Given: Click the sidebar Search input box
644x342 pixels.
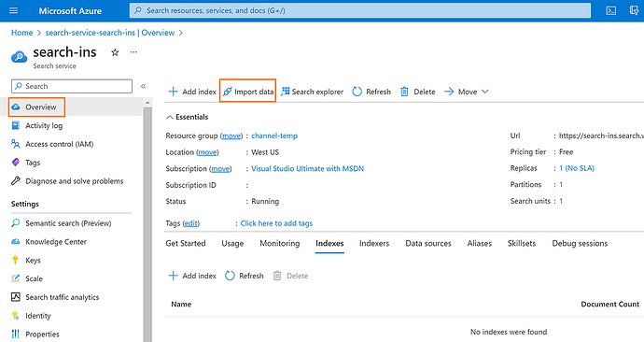Looking at the screenshot, I should click(x=72, y=86).
